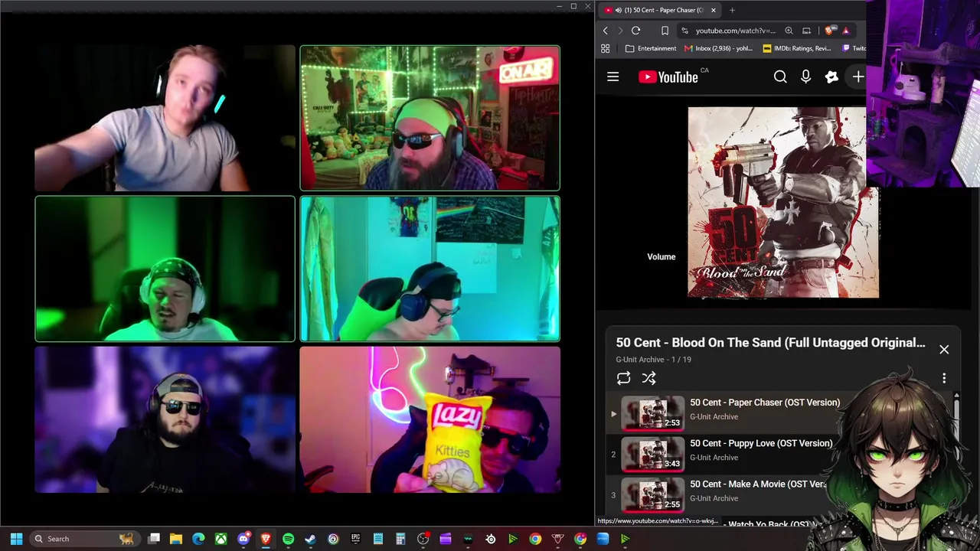Open Spotify from the taskbar
Image resolution: width=980 pixels, height=551 pixels.
288,539
